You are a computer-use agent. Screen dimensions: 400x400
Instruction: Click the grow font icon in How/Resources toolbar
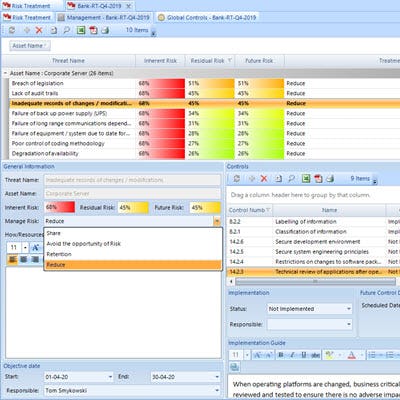(35, 247)
